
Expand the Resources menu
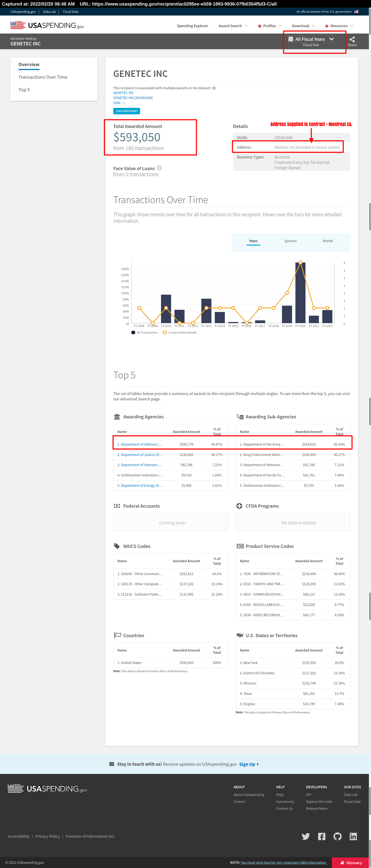click(339, 26)
